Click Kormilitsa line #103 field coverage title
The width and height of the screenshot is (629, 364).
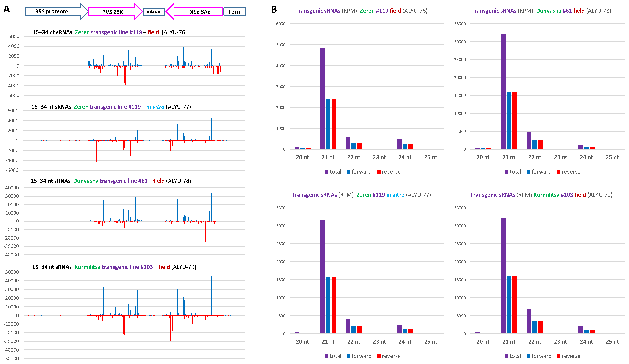(114, 267)
